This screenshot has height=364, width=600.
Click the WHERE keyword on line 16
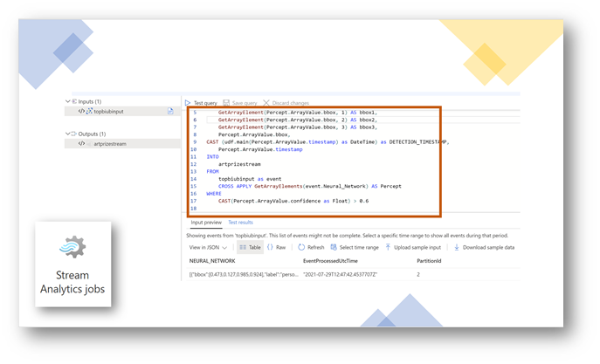[214, 194]
